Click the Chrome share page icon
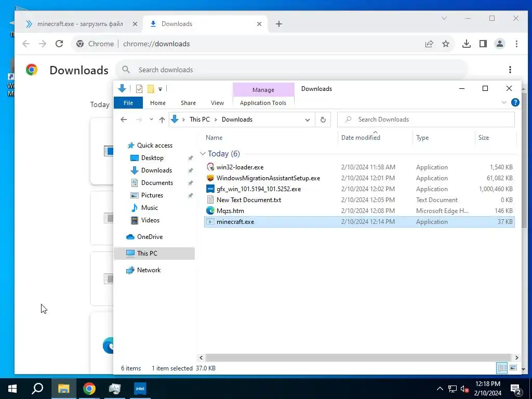 click(429, 44)
